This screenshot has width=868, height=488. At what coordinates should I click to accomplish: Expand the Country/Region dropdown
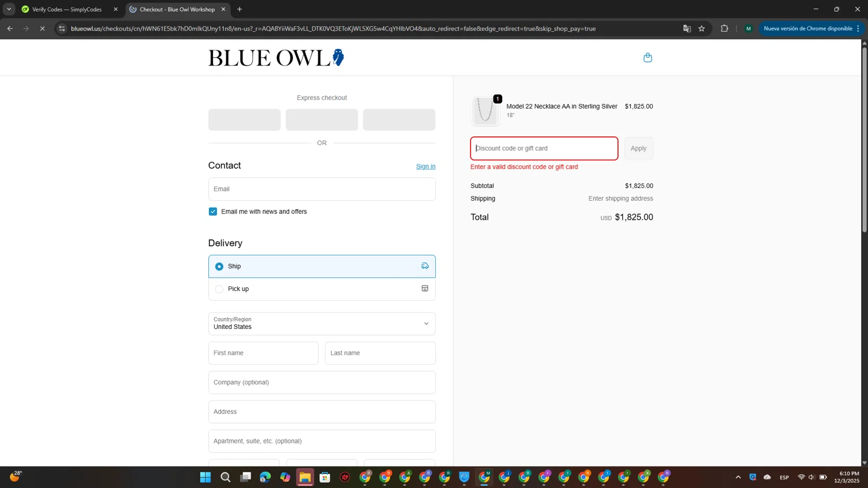click(x=322, y=324)
